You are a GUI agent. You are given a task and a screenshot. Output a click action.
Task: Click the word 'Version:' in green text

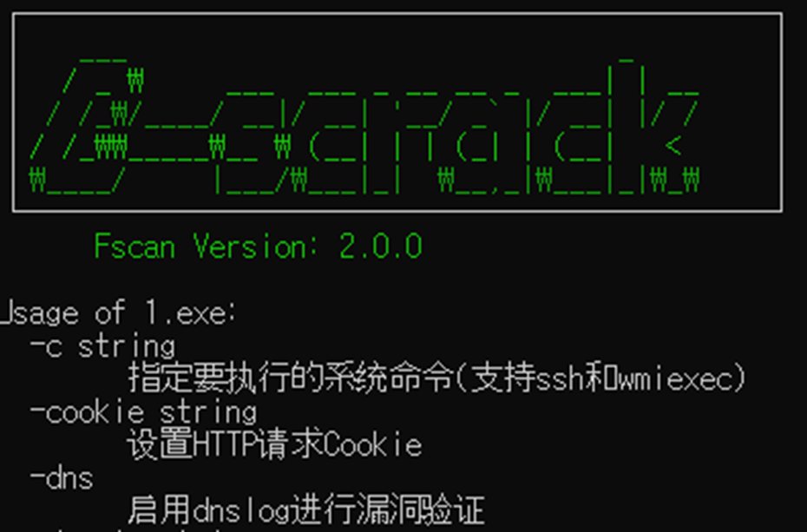[257, 246]
